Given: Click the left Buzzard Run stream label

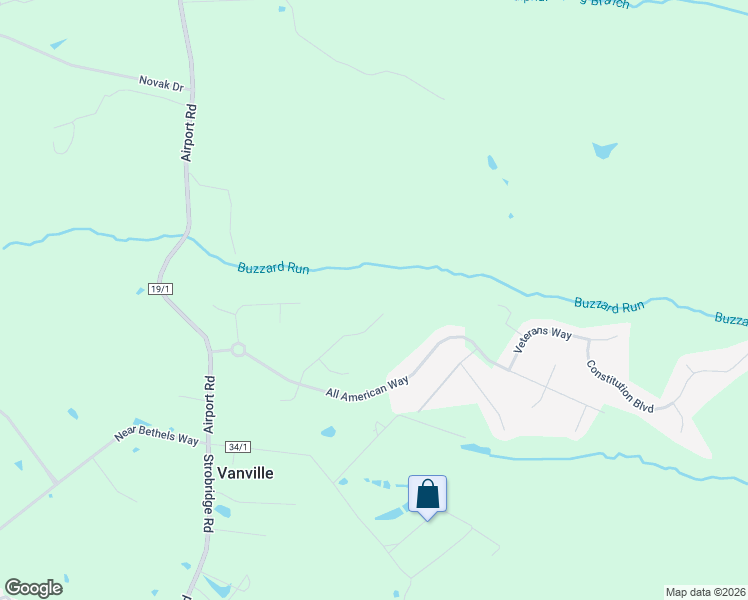Looking at the screenshot, I should point(273,268).
